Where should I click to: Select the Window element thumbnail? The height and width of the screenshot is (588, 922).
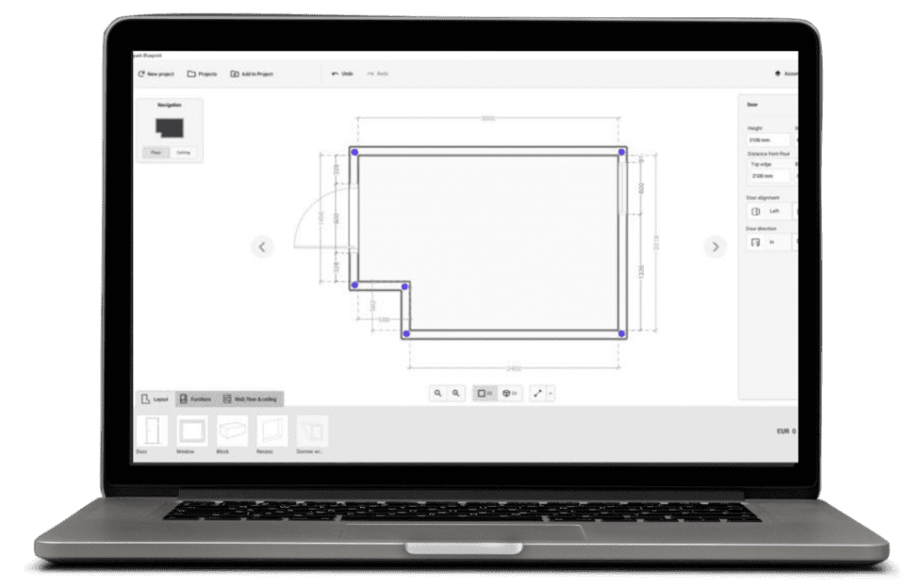[x=193, y=431]
